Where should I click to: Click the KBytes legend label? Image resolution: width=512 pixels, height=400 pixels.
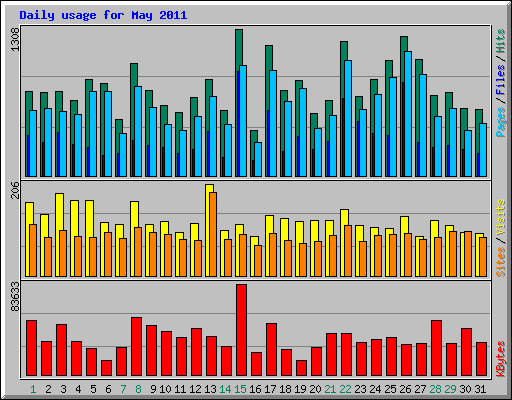click(x=501, y=359)
